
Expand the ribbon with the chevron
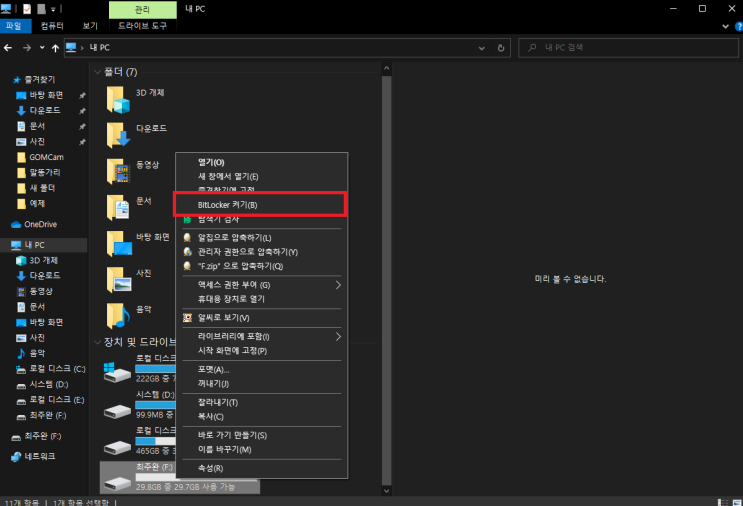click(x=725, y=27)
